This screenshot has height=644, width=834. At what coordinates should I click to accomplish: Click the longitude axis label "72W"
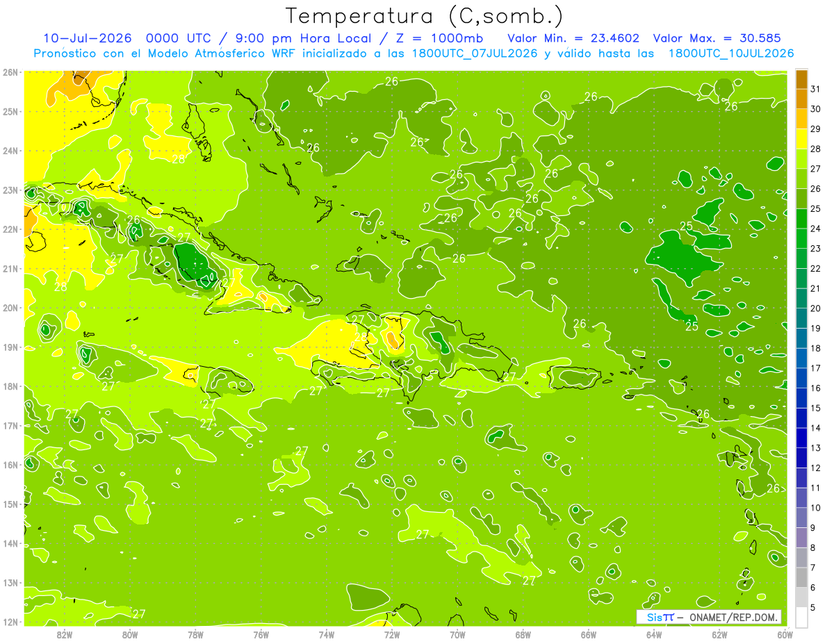[392, 635]
